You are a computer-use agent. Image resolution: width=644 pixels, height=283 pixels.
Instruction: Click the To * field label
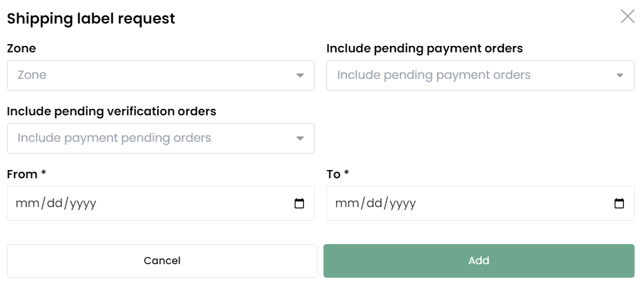pos(338,174)
